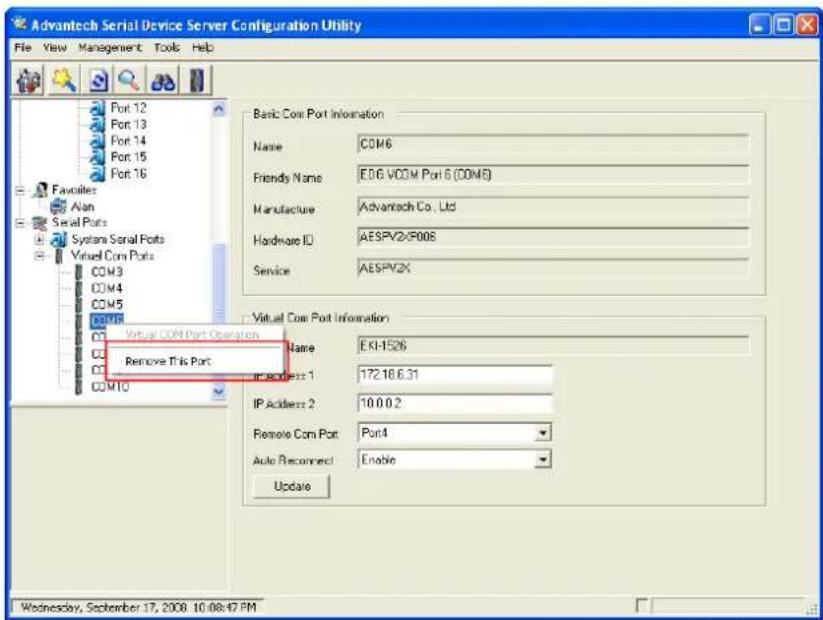Click the Name field showing COM6
Screen dimensions: 823x620
pos(553,144)
